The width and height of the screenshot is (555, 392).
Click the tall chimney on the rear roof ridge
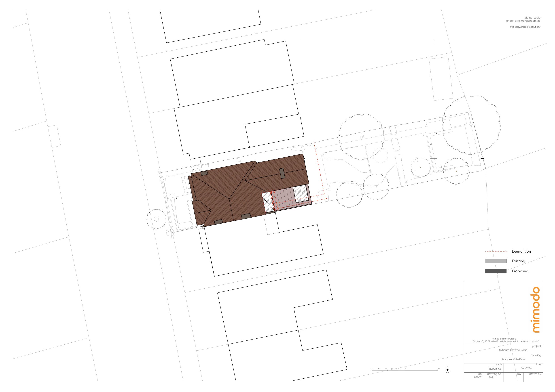pos(282,173)
